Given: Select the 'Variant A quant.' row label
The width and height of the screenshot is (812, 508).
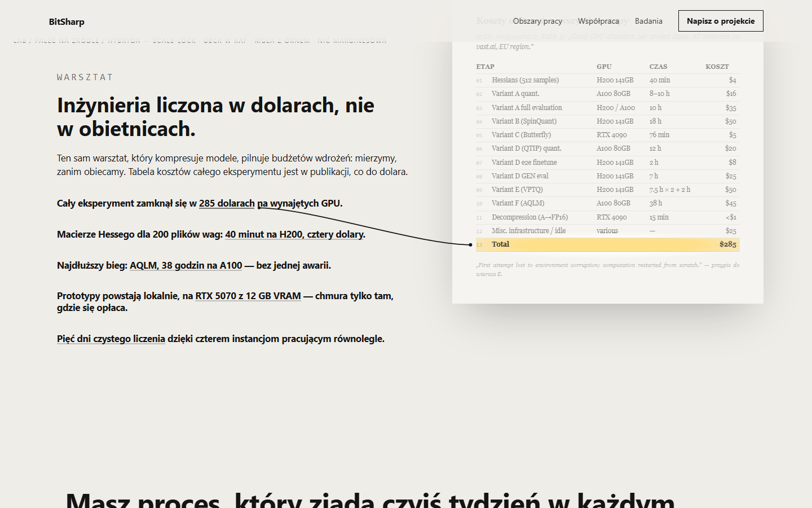Looking at the screenshot, I should tap(515, 94).
